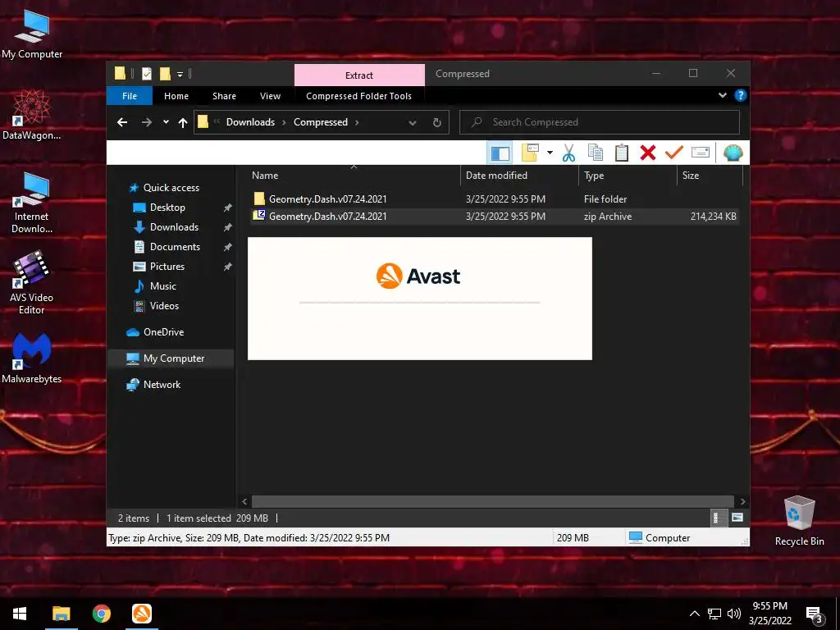Open AVS Video Editor desktop shortcut
Screen dimensions: 840x630
pyautogui.click(x=32, y=283)
